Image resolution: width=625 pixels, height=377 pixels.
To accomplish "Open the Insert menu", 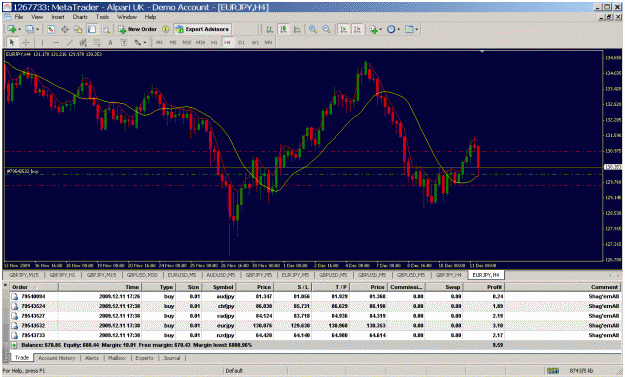I will [58, 17].
